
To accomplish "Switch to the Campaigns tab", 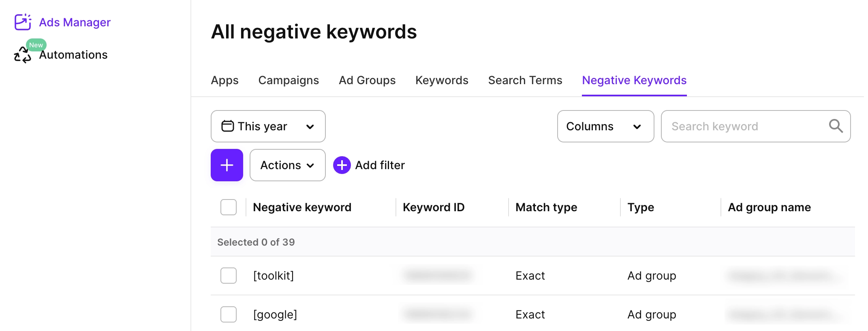I will click(x=289, y=80).
